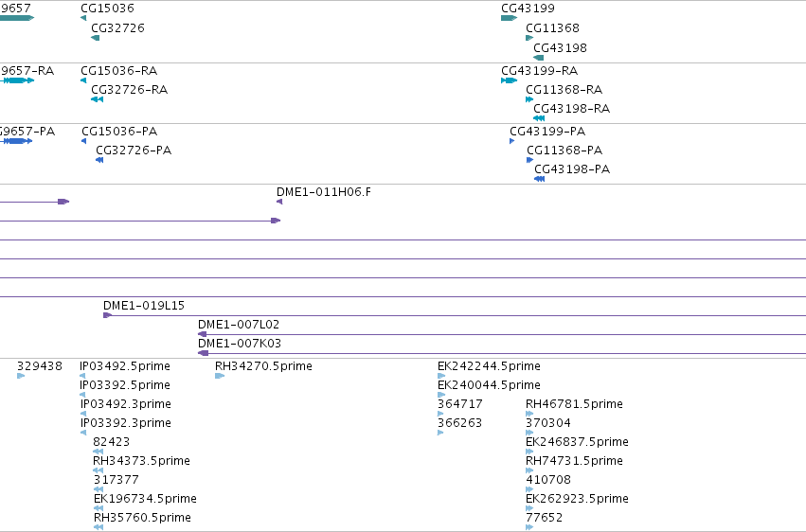Click the CG43199 gene arrow glyph

coord(509,18)
